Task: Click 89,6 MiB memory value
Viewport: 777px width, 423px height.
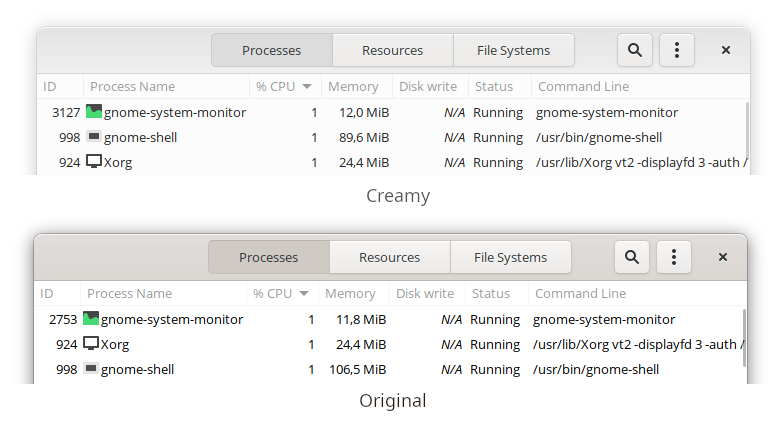Action: click(x=364, y=138)
